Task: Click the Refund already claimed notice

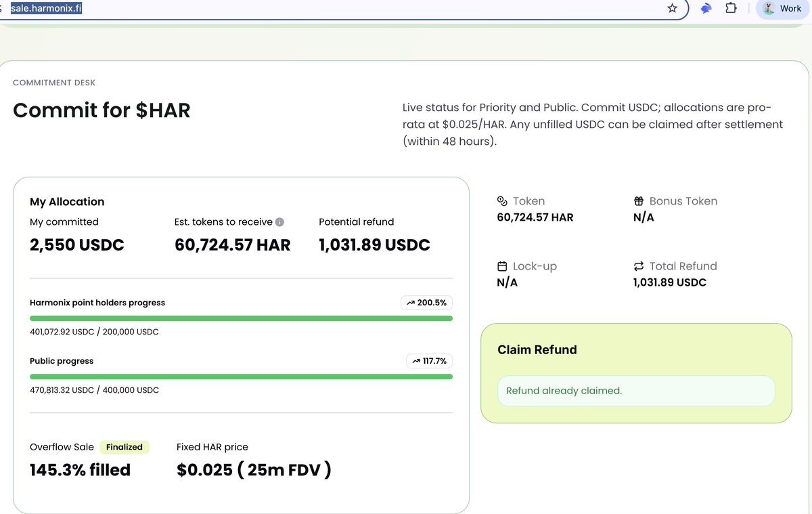Action: [x=636, y=391]
